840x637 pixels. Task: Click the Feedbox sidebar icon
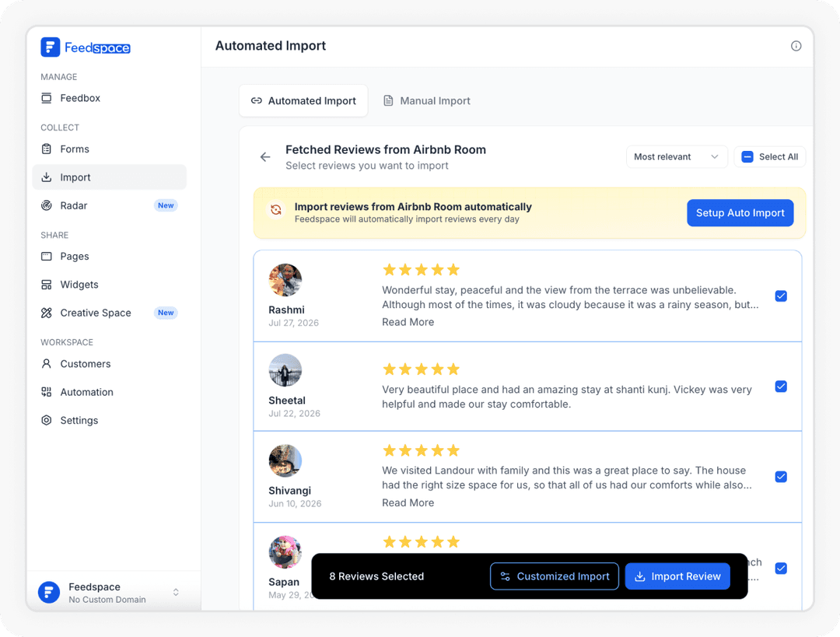(x=47, y=98)
